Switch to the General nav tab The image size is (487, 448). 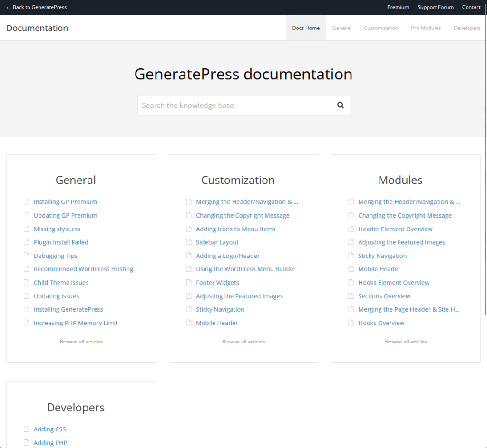[x=341, y=28]
